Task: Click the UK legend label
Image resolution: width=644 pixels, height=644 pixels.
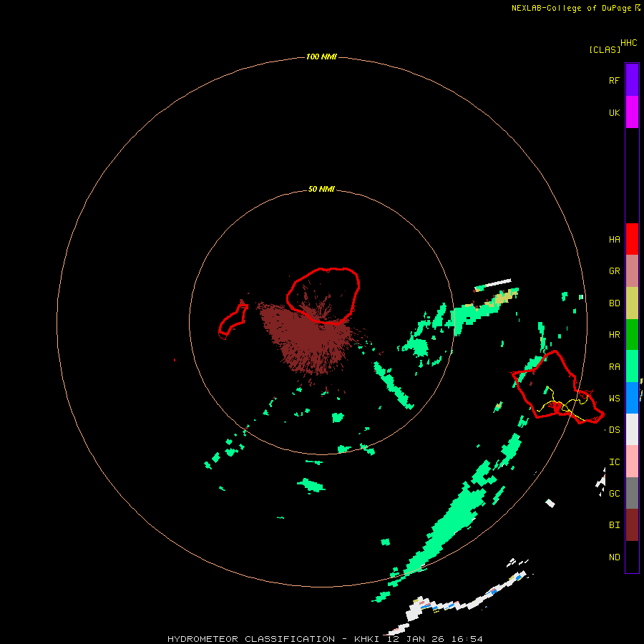Action: pos(614,112)
